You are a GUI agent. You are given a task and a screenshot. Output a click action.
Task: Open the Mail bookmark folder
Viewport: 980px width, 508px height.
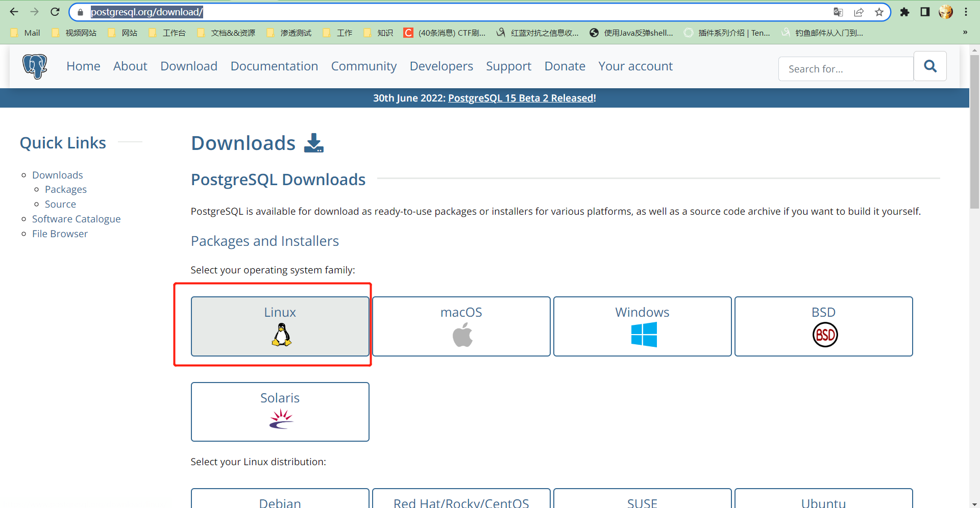(x=25, y=33)
